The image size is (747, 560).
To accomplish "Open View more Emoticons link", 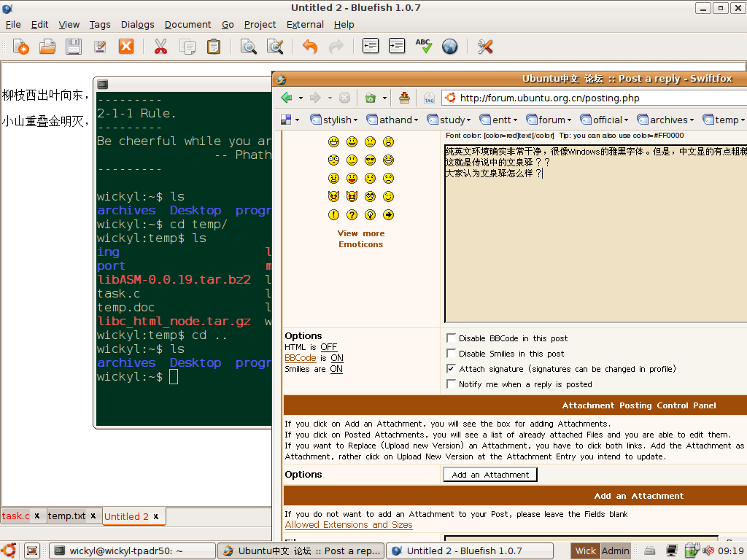I will click(x=360, y=238).
